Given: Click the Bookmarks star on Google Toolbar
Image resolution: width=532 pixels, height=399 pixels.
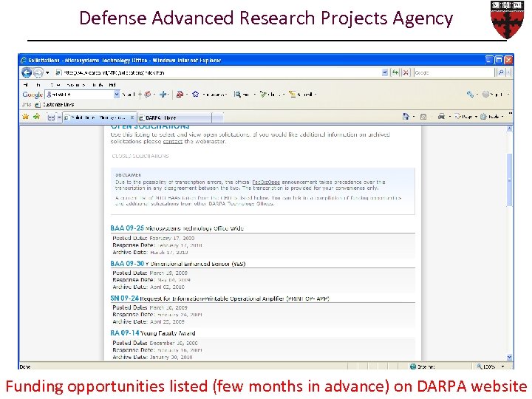Looking at the screenshot, I should 195,95.
